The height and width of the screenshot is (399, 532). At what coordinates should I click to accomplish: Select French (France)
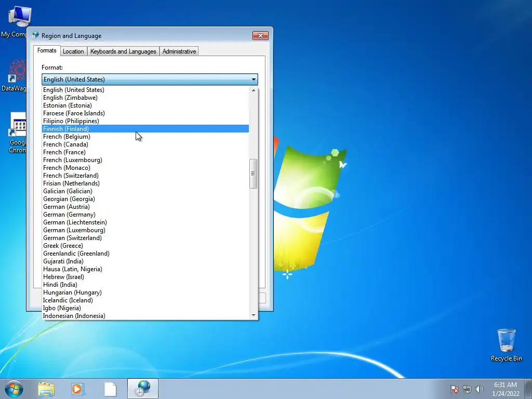(x=145, y=152)
